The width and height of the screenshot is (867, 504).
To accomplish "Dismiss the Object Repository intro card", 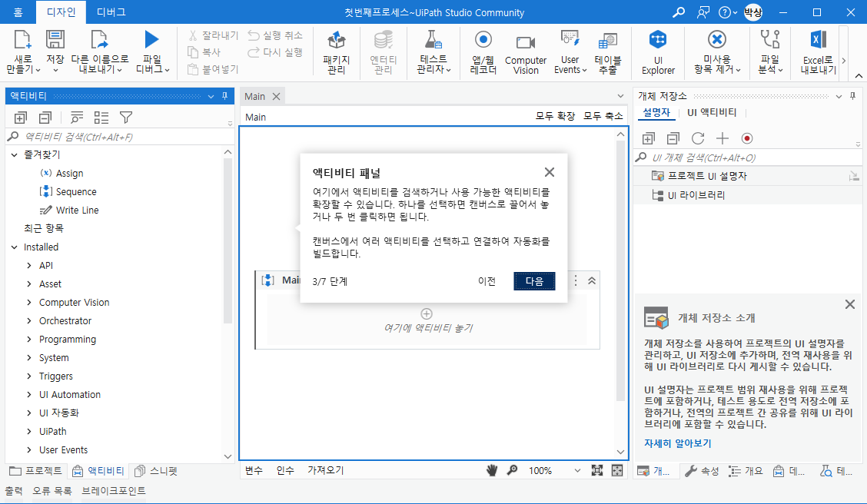I will pos(850,304).
